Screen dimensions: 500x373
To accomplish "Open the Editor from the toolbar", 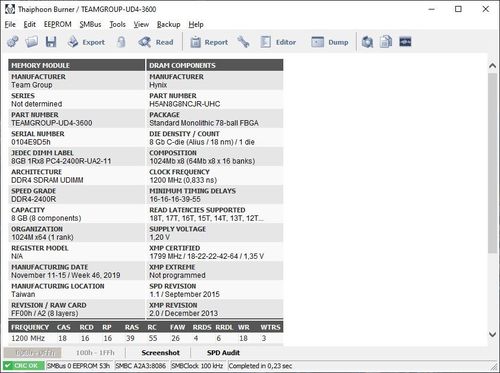I will pyautogui.click(x=278, y=42).
